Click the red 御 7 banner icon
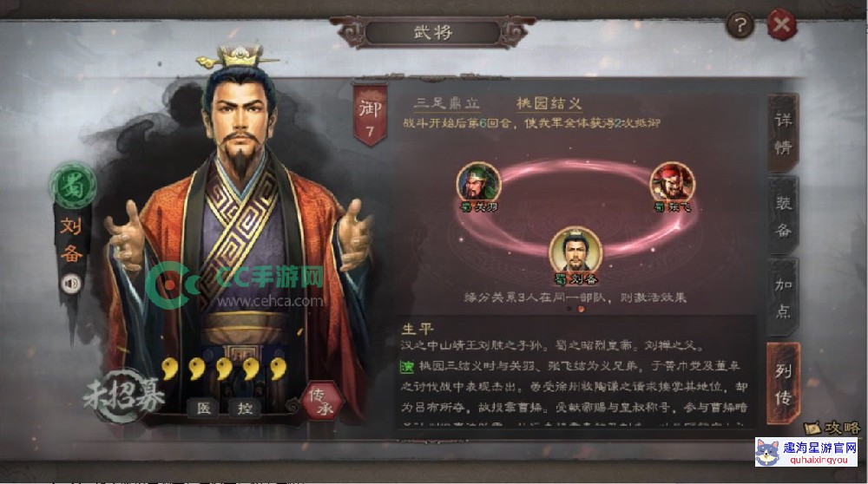 pos(370,114)
